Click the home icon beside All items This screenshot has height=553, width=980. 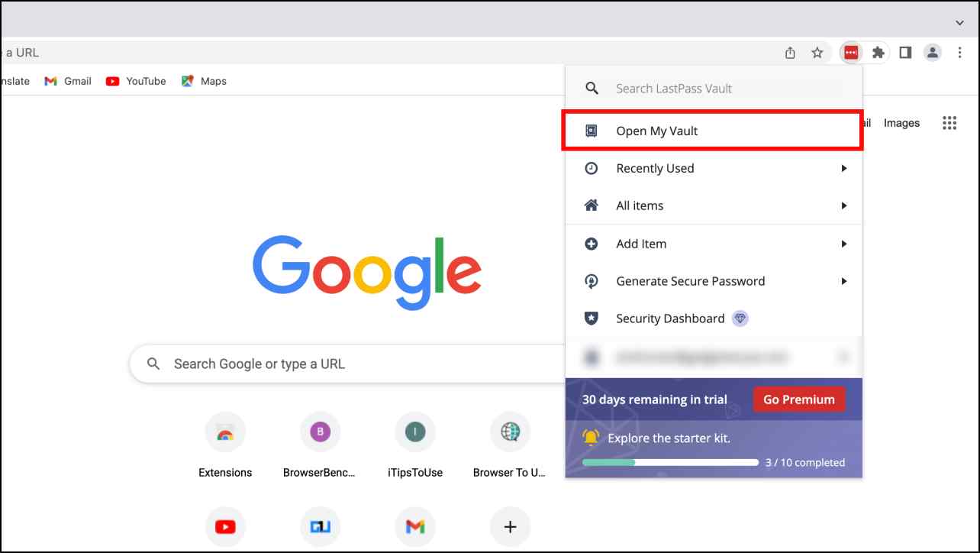click(592, 205)
